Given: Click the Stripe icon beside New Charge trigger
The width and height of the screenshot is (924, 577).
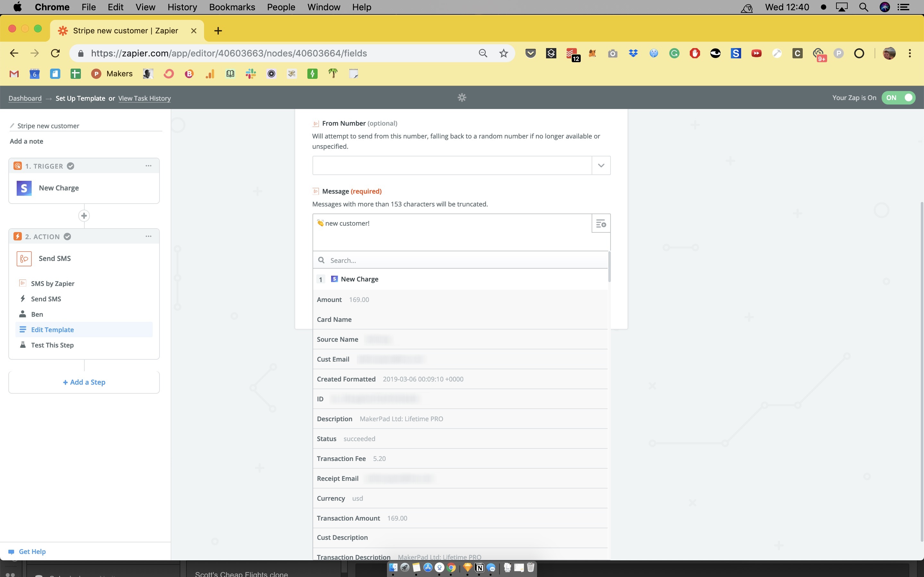Looking at the screenshot, I should (24, 188).
